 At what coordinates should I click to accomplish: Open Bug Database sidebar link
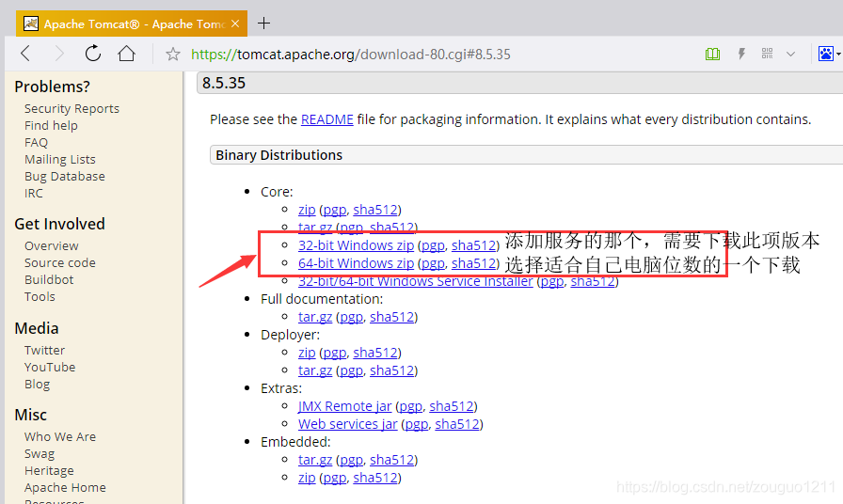coord(65,176)
